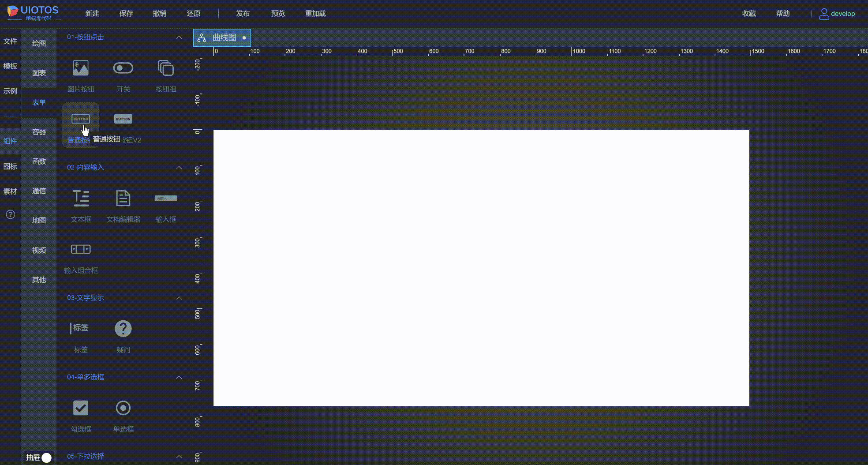This screenshot has width=868, height=465.
Task: Click the 保存 save button
Action: coord(126,13)
